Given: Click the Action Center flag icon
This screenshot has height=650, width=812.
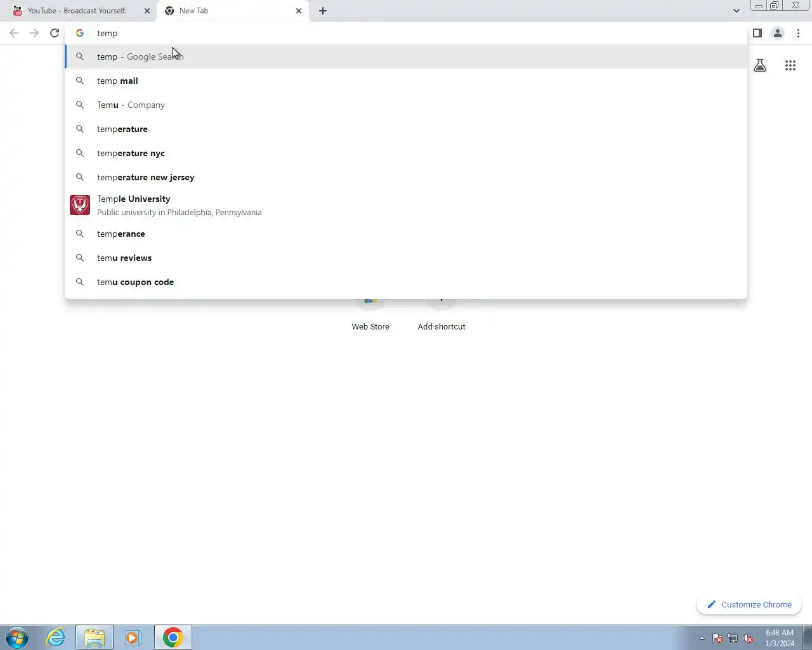Looking at the screenshot, I should 717,638.
